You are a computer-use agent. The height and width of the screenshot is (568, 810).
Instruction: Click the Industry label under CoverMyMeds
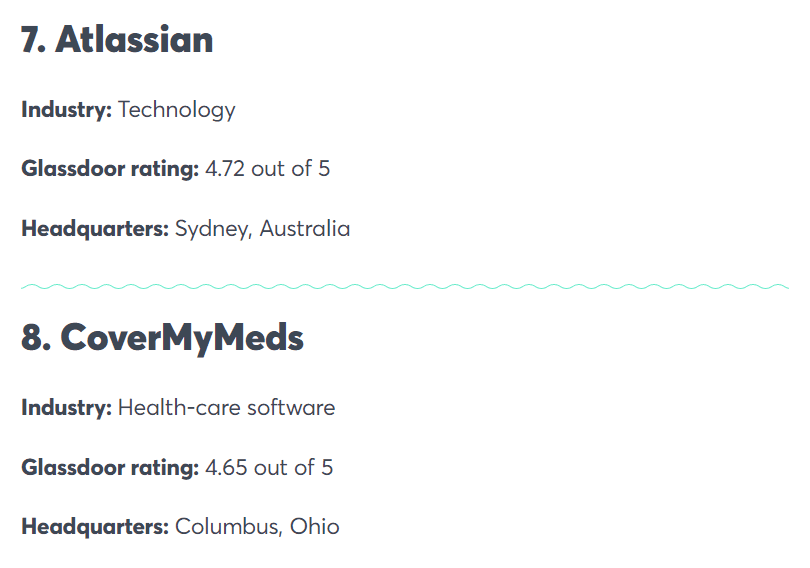point(66,408)
